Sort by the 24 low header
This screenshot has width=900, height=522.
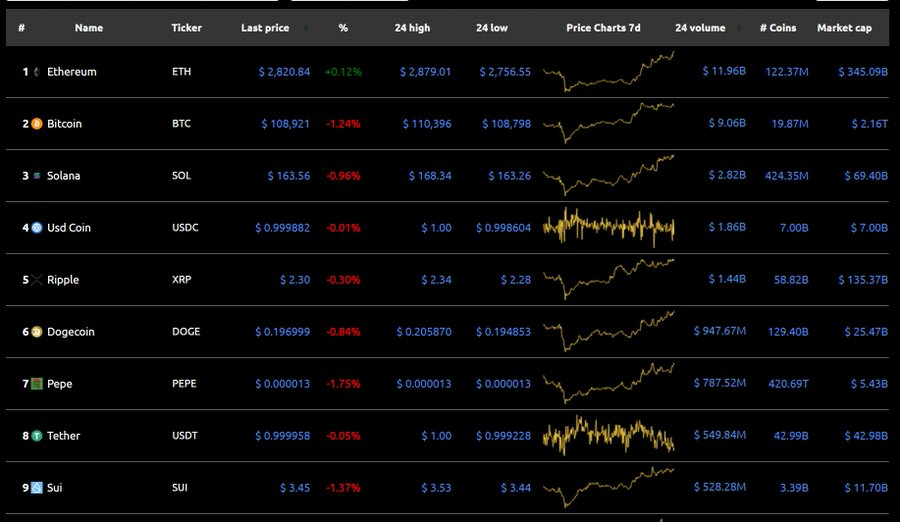pyautogui.click(x=492, y=28)
